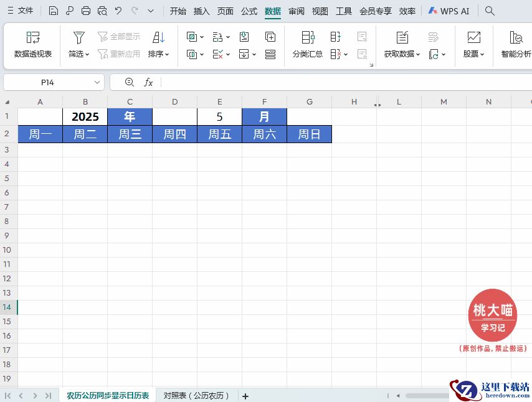Click the split columns icon
532x402 pixels.
tap(218, 37)
